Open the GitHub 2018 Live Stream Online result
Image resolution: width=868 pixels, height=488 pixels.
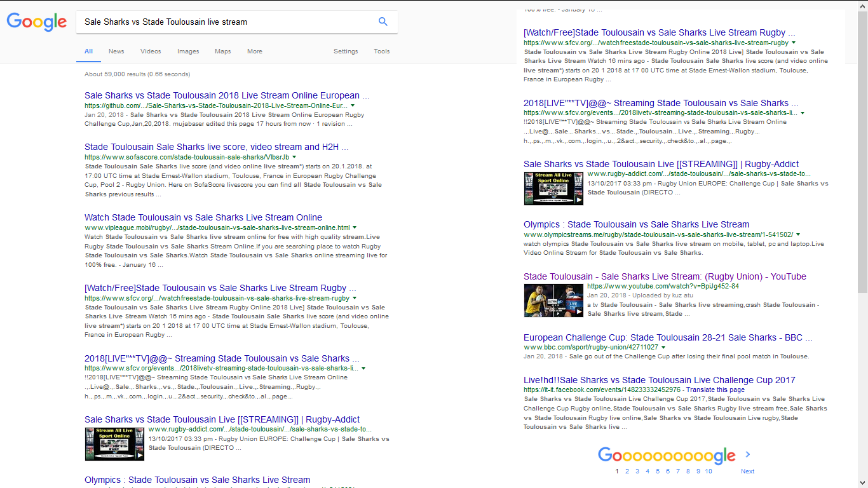[227, 95]
